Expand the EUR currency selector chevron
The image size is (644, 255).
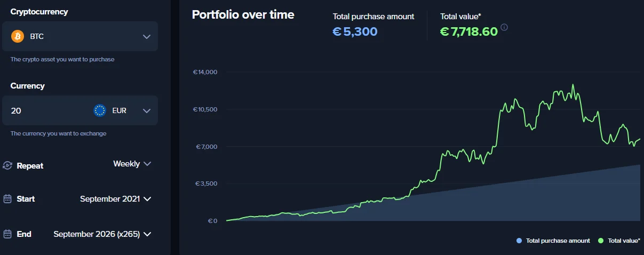pos(147,111)
